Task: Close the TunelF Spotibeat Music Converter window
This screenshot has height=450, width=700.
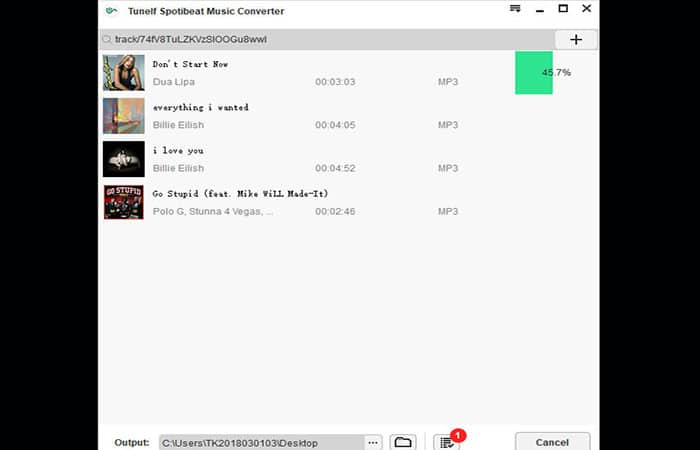Action: 587,8
